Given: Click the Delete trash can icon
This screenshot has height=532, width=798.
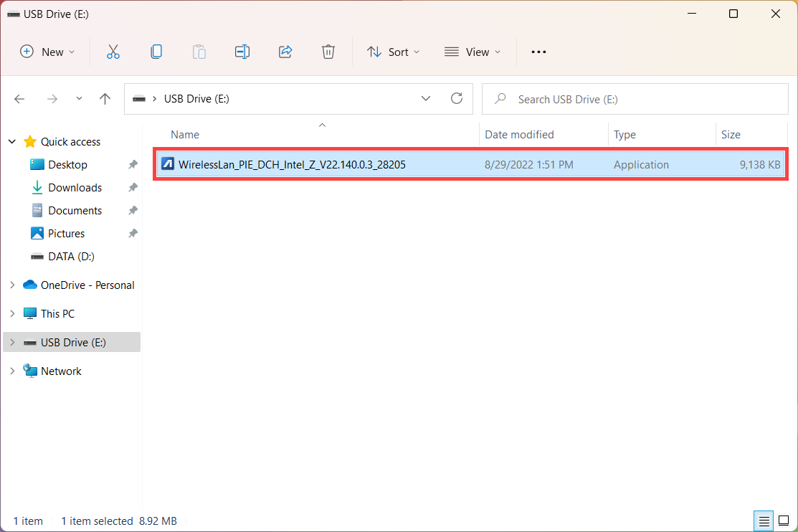Looking at the screenshot, I should pyautogui.click(x=328, y=52).
